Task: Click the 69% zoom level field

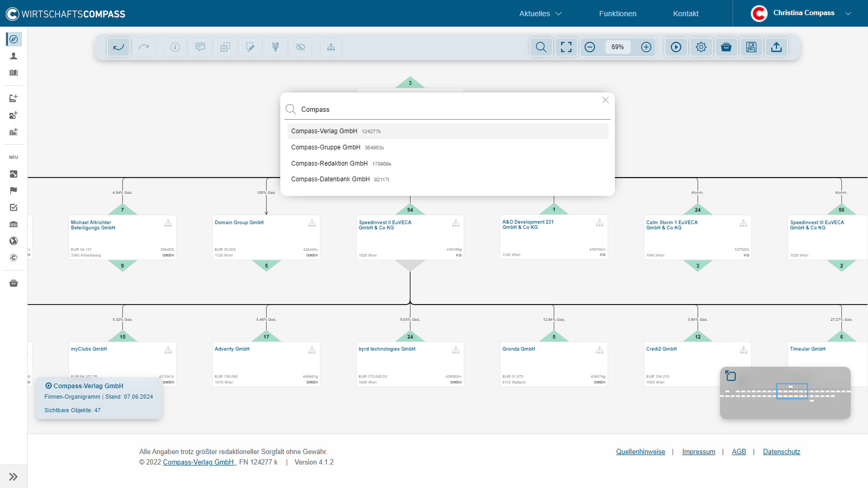Action: (x=618, y=47)
